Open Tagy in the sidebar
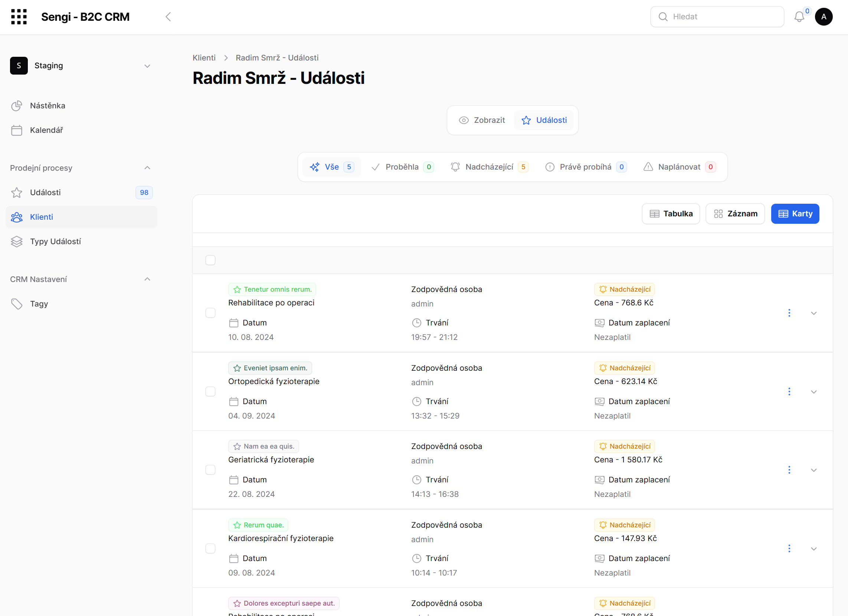The image size is (848, 616). 82,304
